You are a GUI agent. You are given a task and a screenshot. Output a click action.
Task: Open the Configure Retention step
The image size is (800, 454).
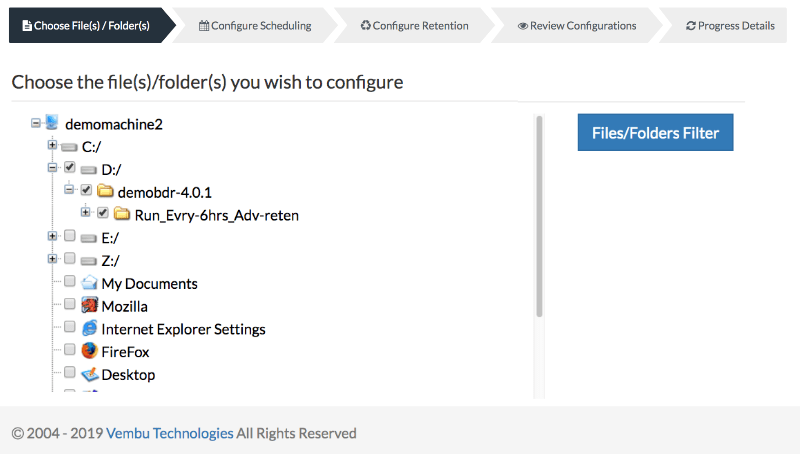[x=414, y=26]
